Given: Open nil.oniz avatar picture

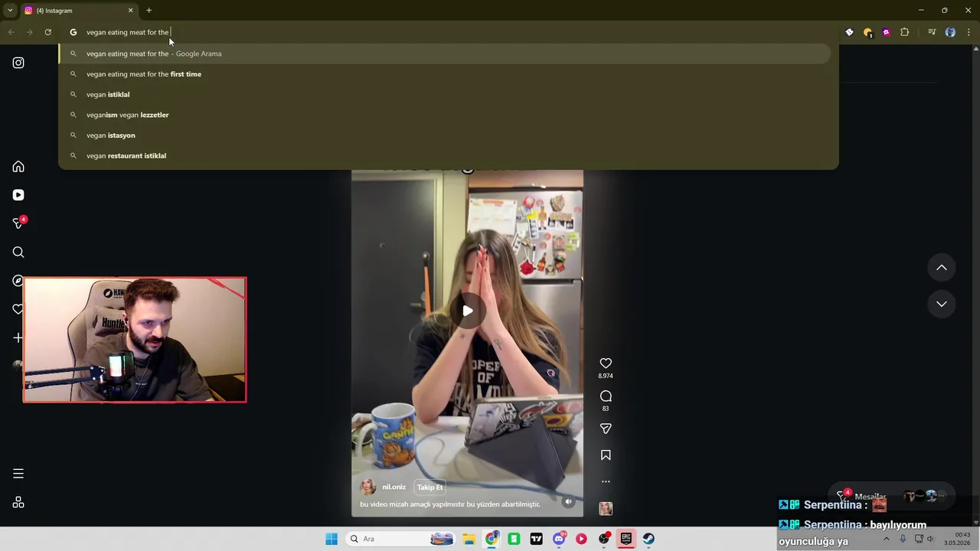Looking at the screenshot, I should tap(368, 487).
